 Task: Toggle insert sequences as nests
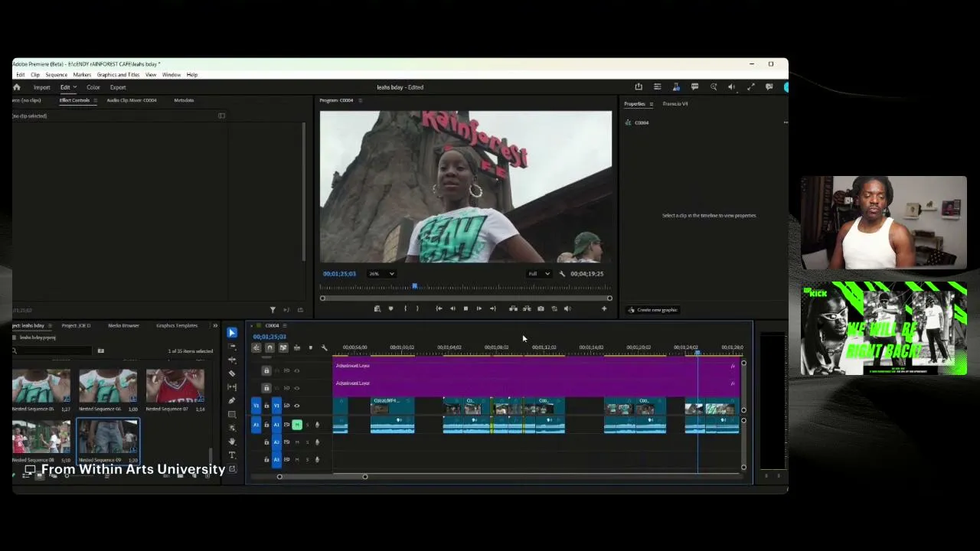tap(256, 348)
